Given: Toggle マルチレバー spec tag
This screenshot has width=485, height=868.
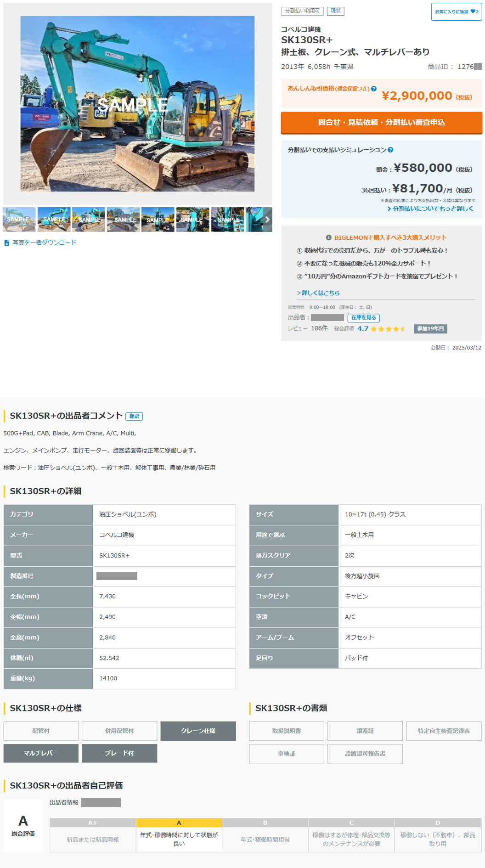Looking at the screenshot, I should (x=41, y=754).
